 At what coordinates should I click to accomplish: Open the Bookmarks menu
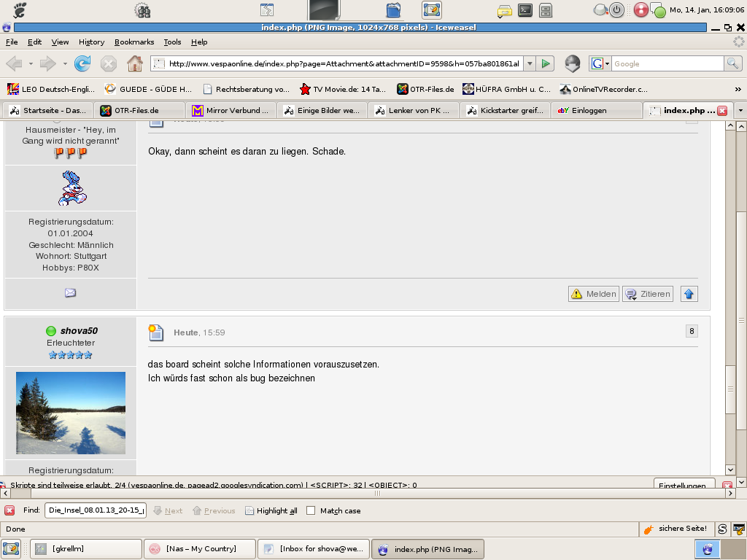click(x=134, y=42)
